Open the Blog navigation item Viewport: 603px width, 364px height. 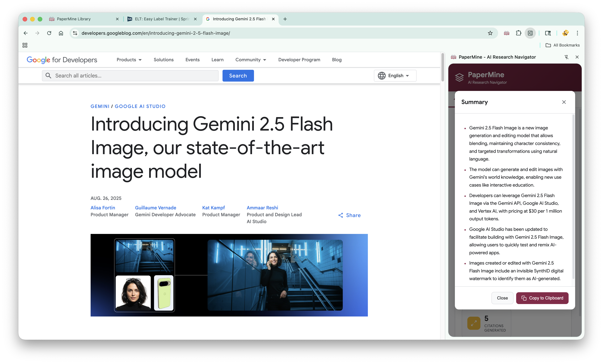coord(337,60)
